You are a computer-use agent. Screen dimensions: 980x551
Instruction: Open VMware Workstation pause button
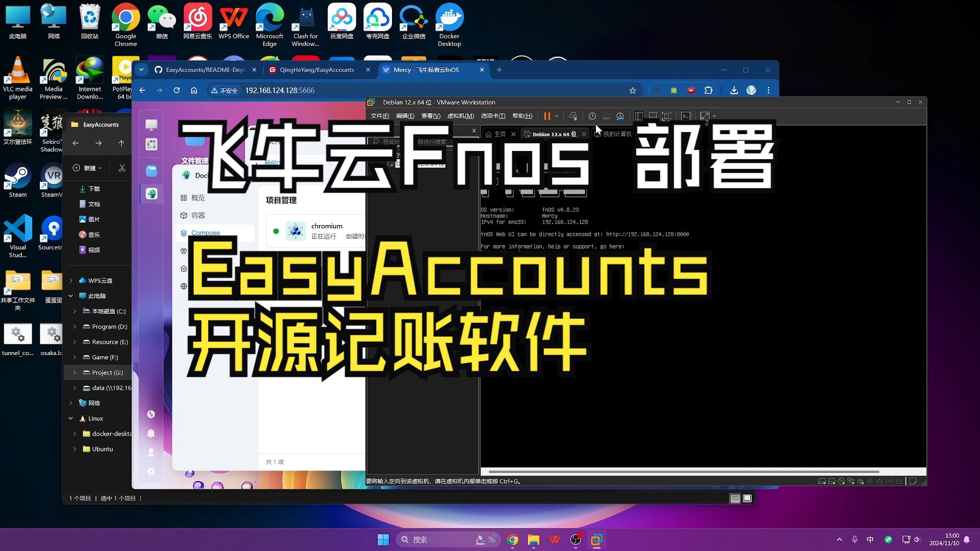tap(547, 116)
